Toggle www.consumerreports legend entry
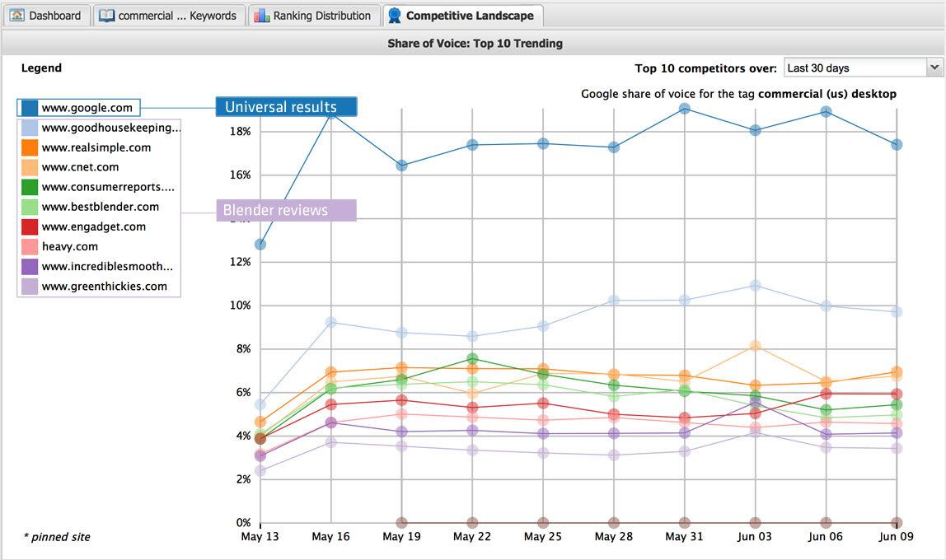946x560 pixels. pyautogui.click(x=107, y=187)
